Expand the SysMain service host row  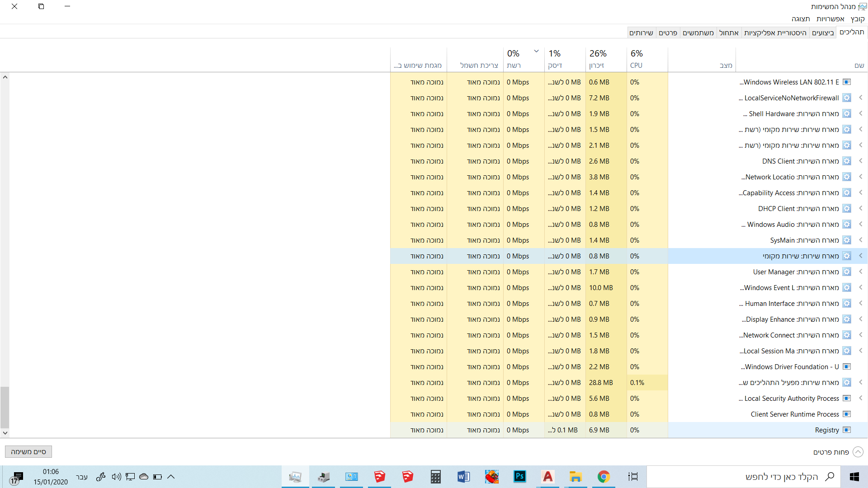pyautogui.click(x=860, y=240)
